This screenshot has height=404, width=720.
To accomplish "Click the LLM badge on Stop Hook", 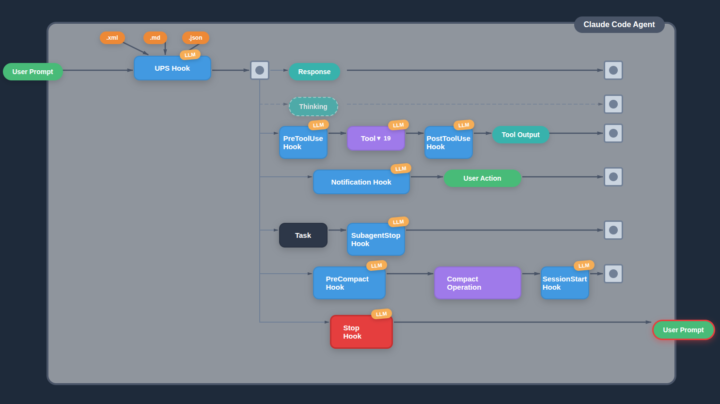I will [x=381, y=314].
